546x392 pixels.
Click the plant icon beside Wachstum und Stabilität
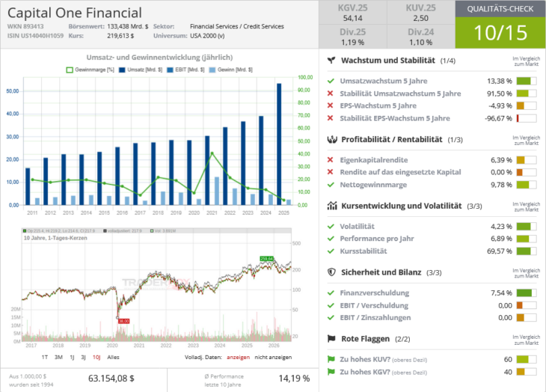coord(331,61)
